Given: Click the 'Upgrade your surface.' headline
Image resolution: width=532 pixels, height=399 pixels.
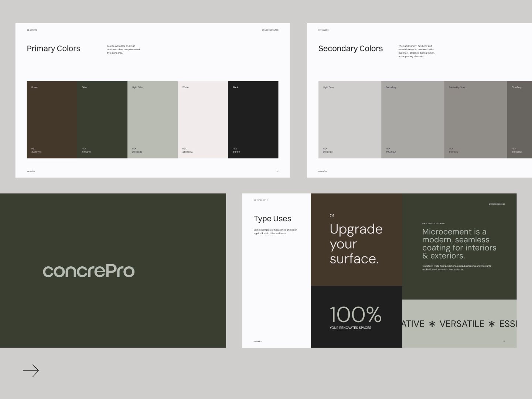Looking at the screenshot, I should pyautogui.click(x=356, y=244).
